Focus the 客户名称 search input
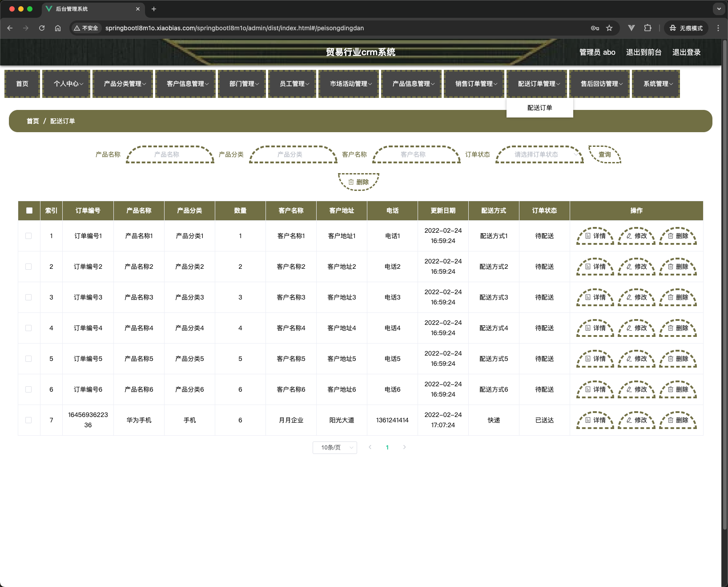Image resolution: width=728 pixels, height=587 pixels. pos(416,154)
